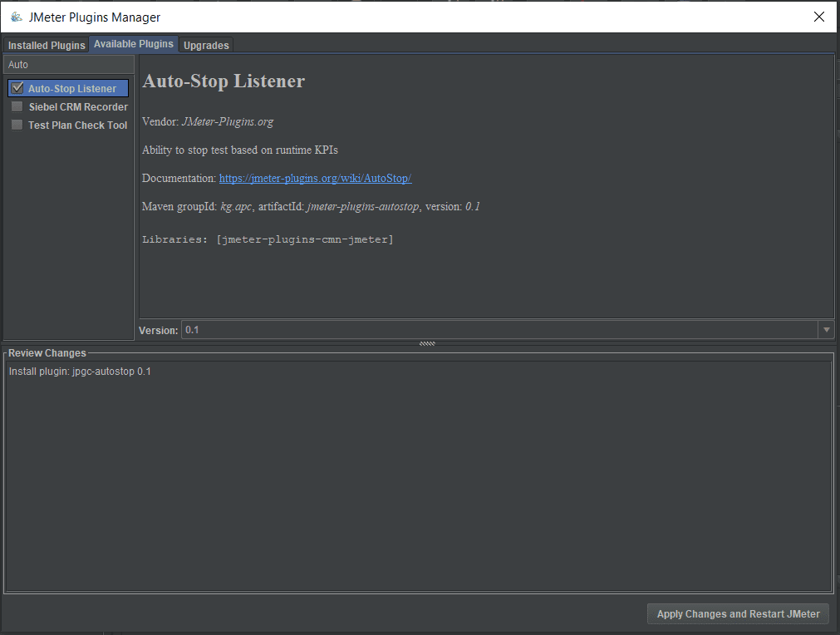
Task: Click the split pane divider handle
Action: 427,343
